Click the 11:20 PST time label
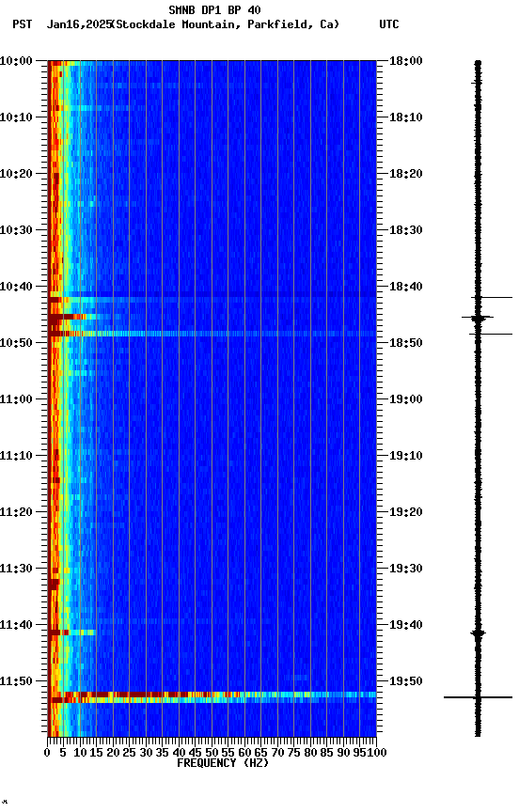Viewport: 519px width, 812px height. point(16,513)
